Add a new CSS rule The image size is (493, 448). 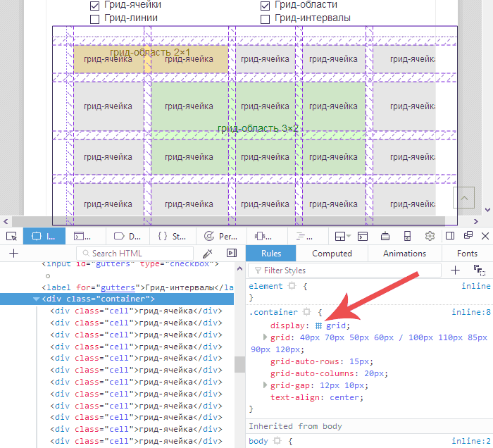click(x=455, y=270)
